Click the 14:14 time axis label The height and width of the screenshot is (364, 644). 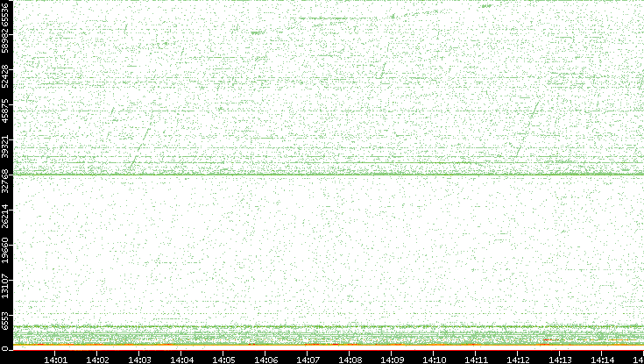tap(602, 360)
